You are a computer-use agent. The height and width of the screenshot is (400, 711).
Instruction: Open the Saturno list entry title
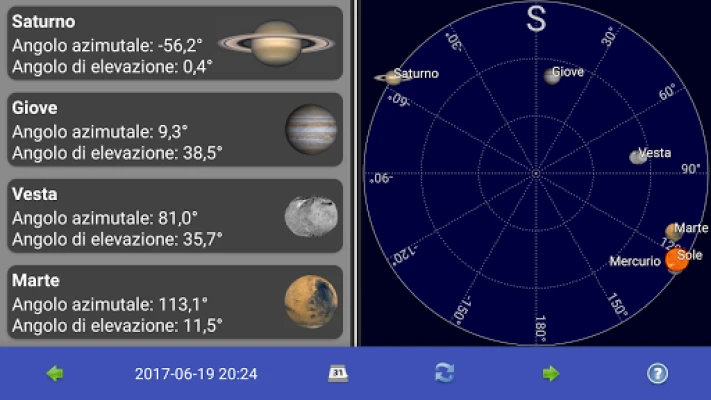(43, 21)
